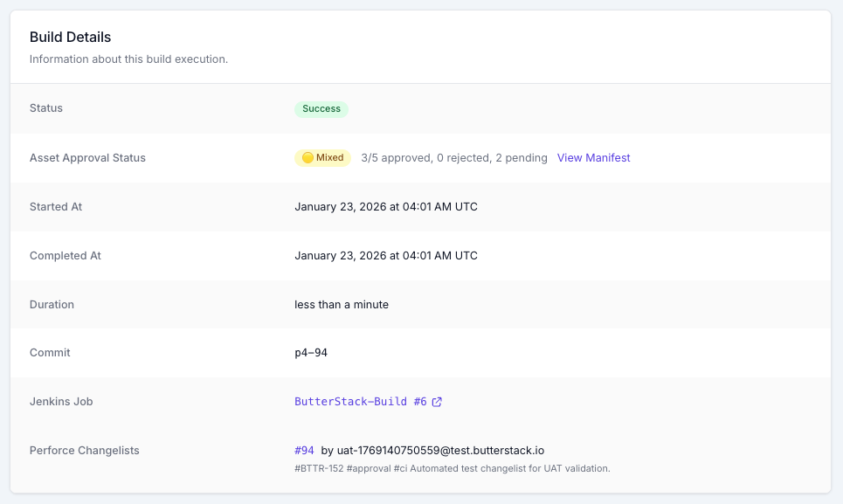
Task: Click the Asset Approval Status row label
Action: (x=88, y=157)
